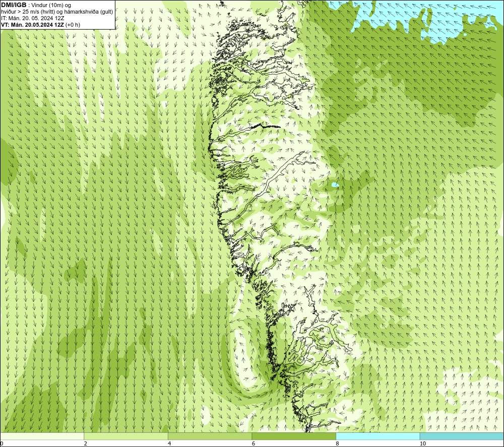Screen dimensions: 504x447
Task: Click the scale label 4
Action: [169, 443]
